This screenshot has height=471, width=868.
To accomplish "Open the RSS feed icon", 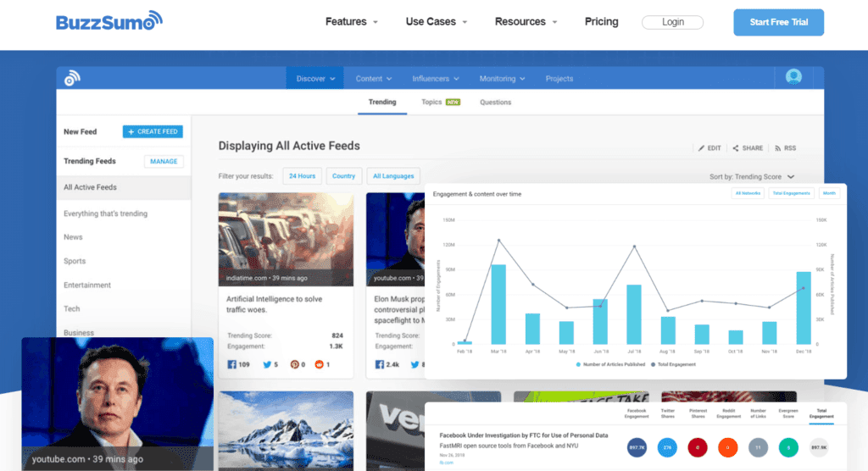I will [x=777, y=148].
